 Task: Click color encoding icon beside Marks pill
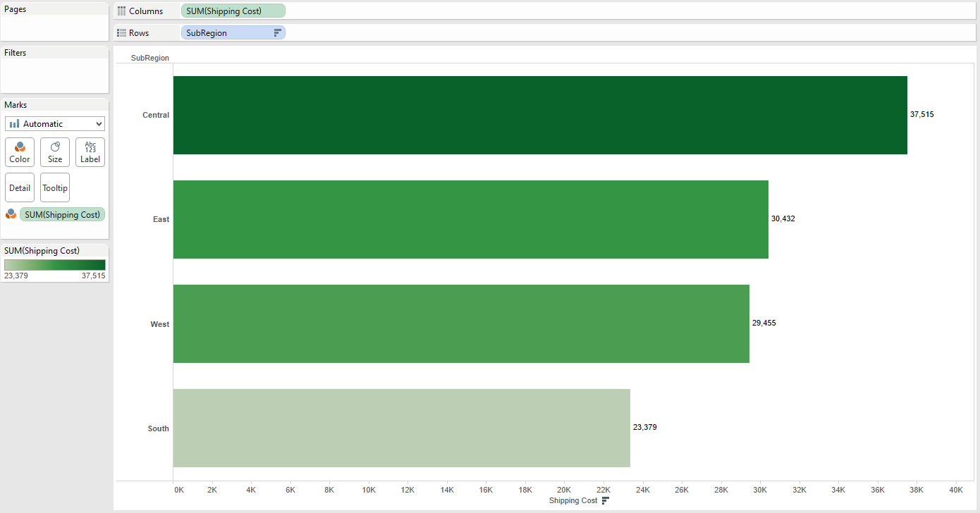pos(11,214)
